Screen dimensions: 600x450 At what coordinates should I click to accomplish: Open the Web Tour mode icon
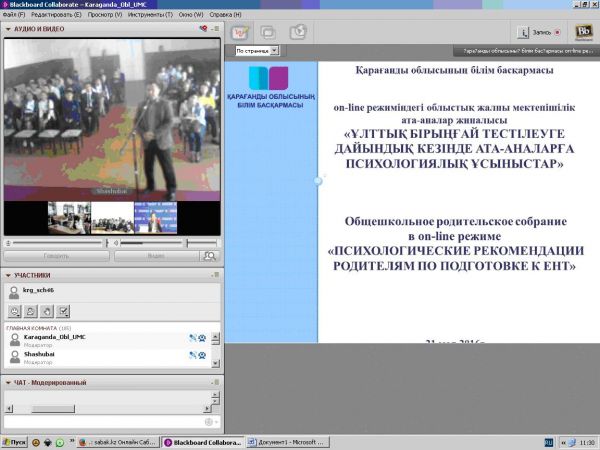tap(298, 31)
